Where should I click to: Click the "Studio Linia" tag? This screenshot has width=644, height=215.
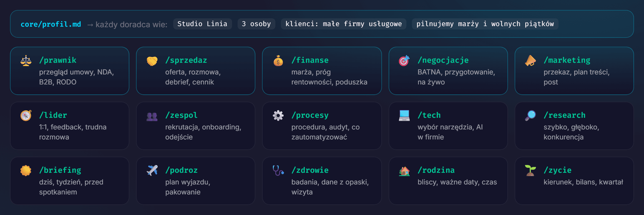coord(202,24)
